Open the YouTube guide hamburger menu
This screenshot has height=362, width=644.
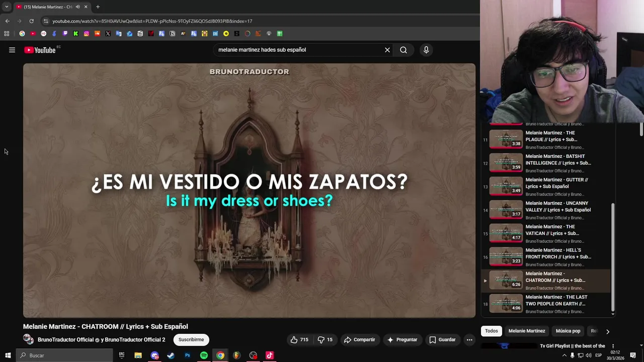12,50
